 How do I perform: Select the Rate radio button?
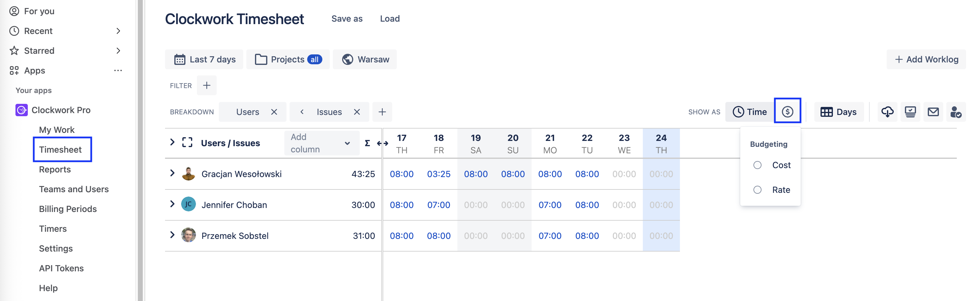point(757,189)
